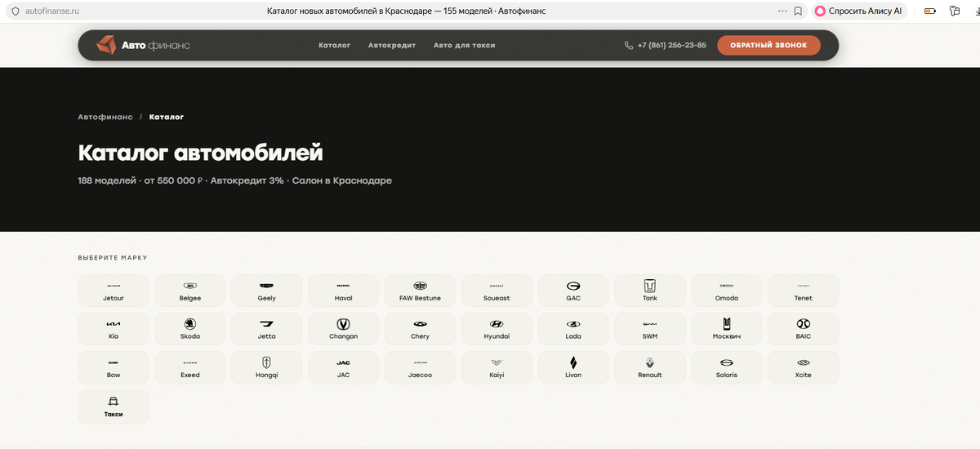The height and width of the screenshot is (449, 980).
Task: Select the Tank brand tile
Action: point(650,291)
